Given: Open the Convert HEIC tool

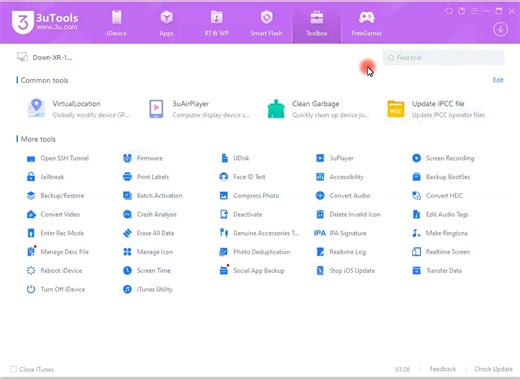Looking at the screenshot, I should 438,196.
